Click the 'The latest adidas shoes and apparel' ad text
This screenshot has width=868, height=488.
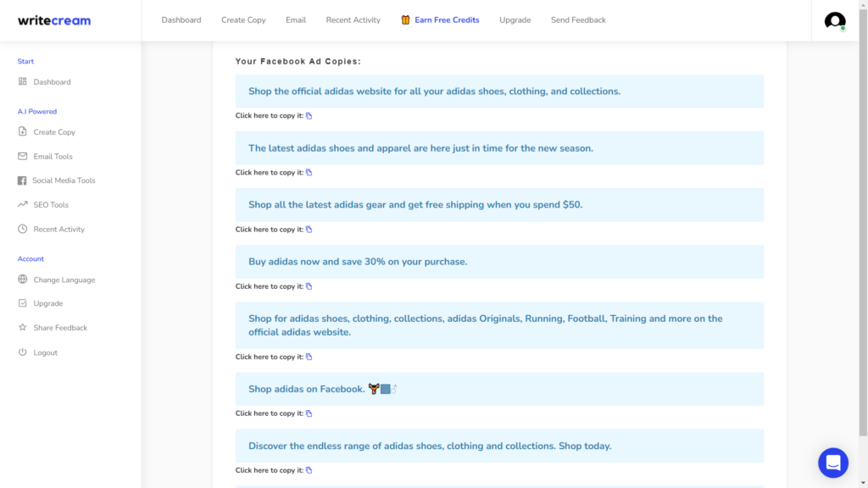coord(420,148)
